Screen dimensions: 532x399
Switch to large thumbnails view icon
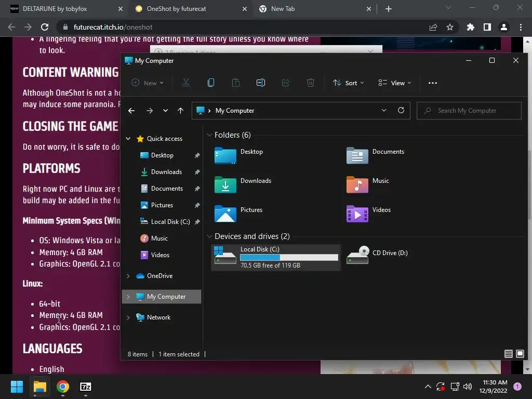pos(520,354)
